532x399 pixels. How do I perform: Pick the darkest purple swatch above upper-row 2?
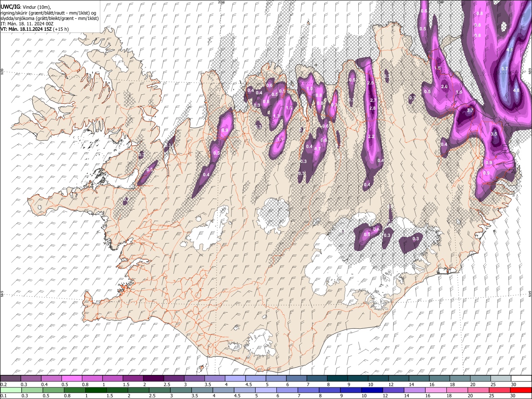[x=153, y=379]
